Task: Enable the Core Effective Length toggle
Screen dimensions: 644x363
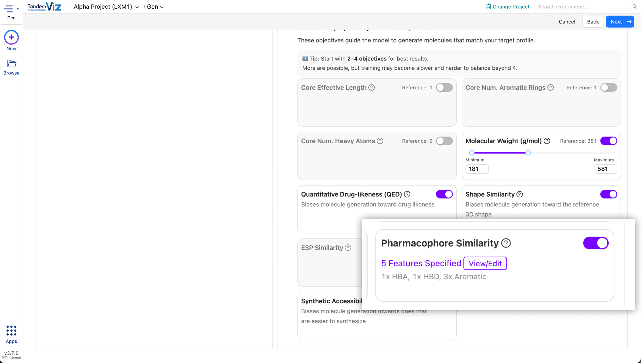Action: [444, 88]
